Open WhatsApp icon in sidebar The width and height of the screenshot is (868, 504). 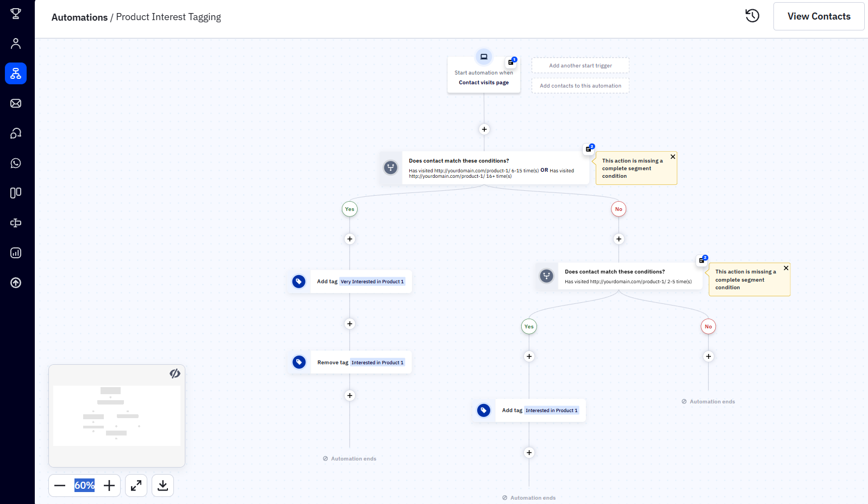click(16, 163)
